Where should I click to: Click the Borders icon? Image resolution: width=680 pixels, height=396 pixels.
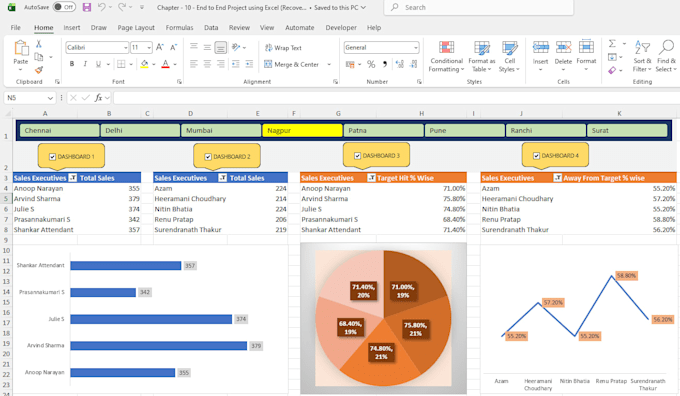[x=121, y=64]
